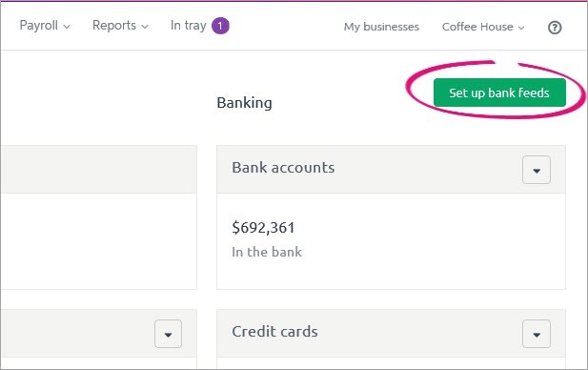Click the purple In tray notification badge
Screen dimensions: 588x370
pyautogui.click(x=220, y=26)
